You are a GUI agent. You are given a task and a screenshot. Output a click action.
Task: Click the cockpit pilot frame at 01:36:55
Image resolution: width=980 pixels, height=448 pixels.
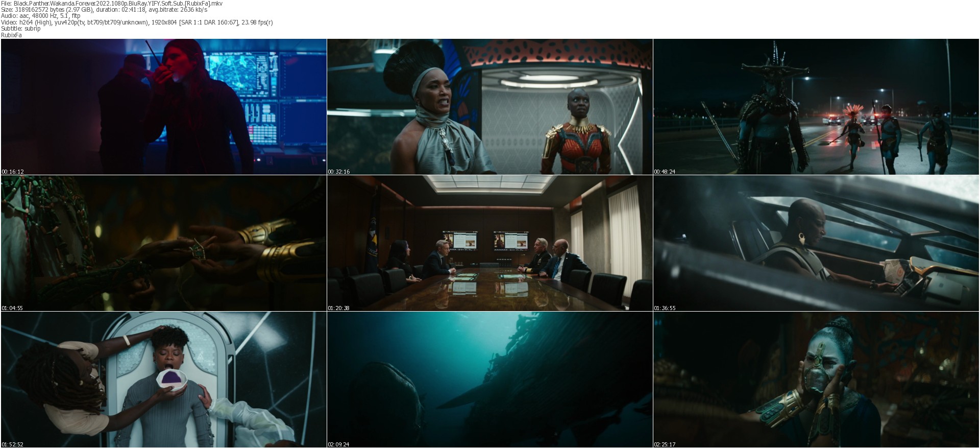point(816,243)
